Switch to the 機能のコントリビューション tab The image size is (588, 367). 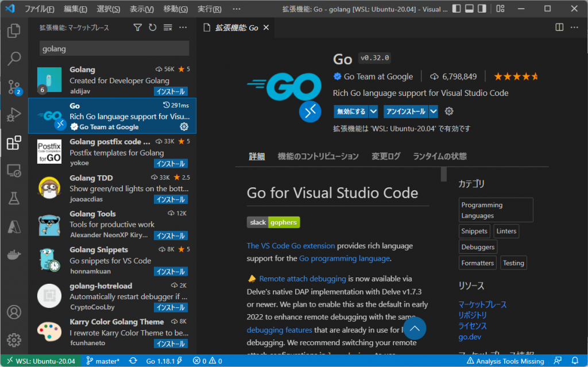pyautogui.click(x=318, y=156)
